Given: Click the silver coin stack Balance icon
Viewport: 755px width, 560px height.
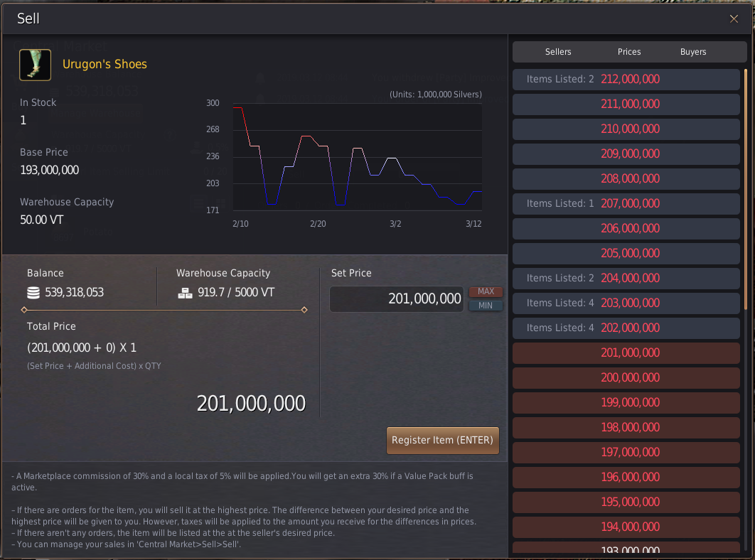Looking at the screenshot, I should [x=33, y=293].
